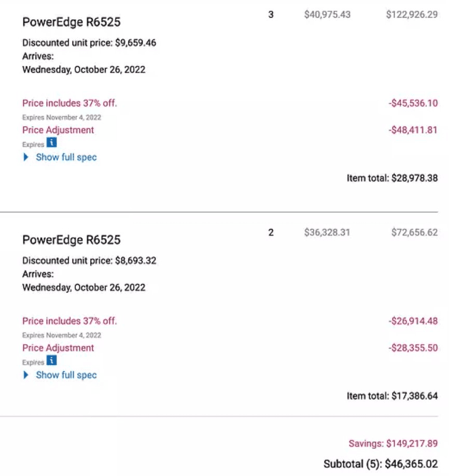The image size is (449, 476).
Task: Click the quantity value 3
Action: coord(271,15)
